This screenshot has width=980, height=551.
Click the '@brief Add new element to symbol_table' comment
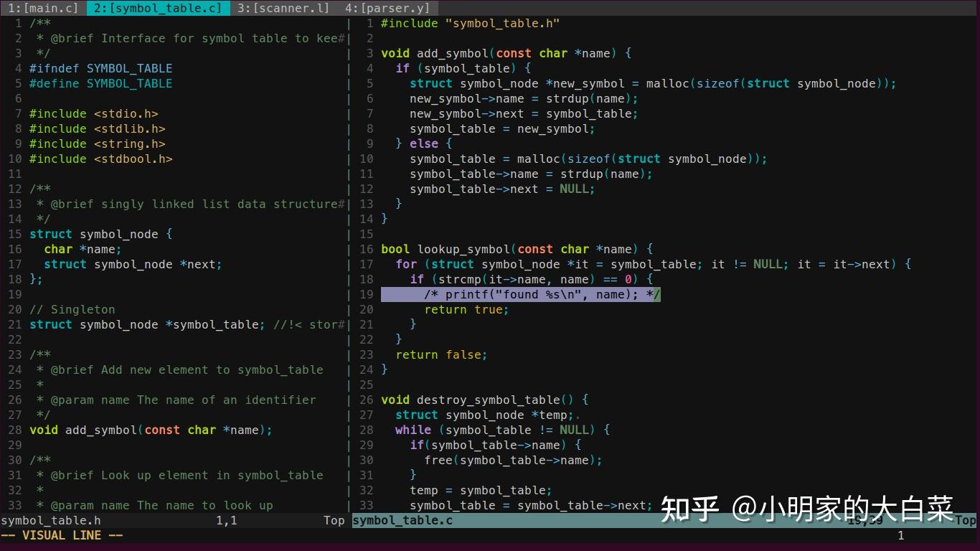[180, 369]
